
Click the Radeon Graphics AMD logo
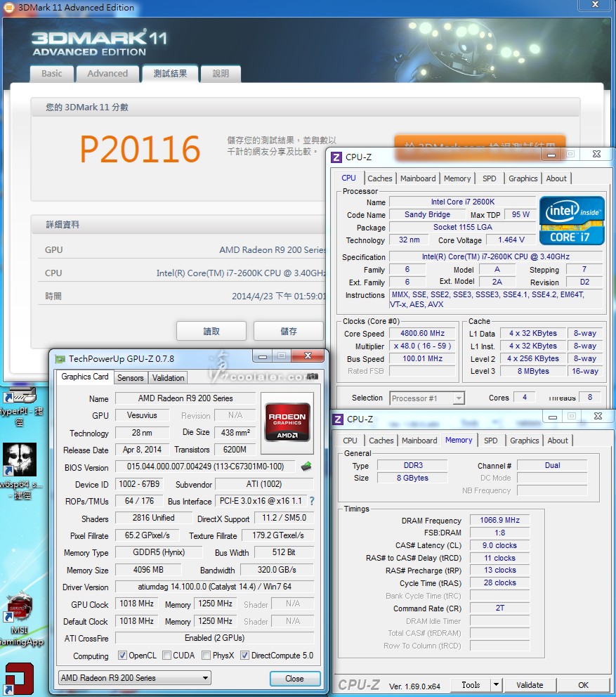coord(287,422)
